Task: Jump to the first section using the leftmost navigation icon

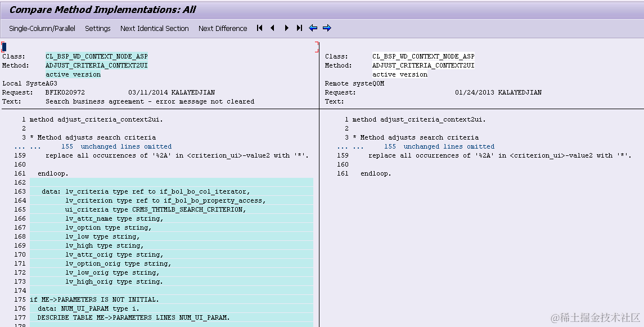Action: tap(259, 28)
